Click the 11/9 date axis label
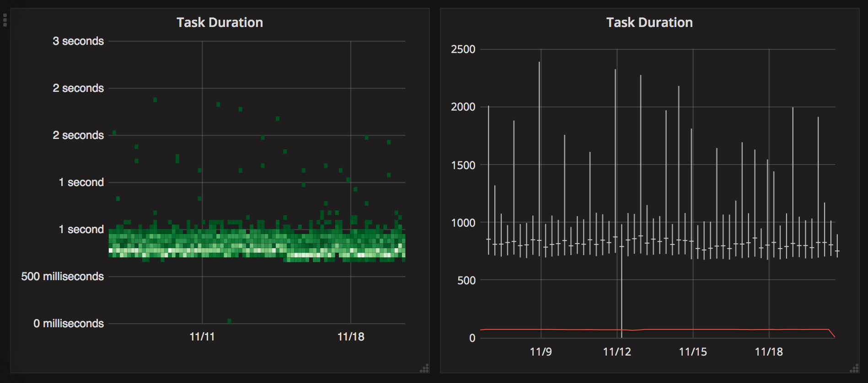 541,352
